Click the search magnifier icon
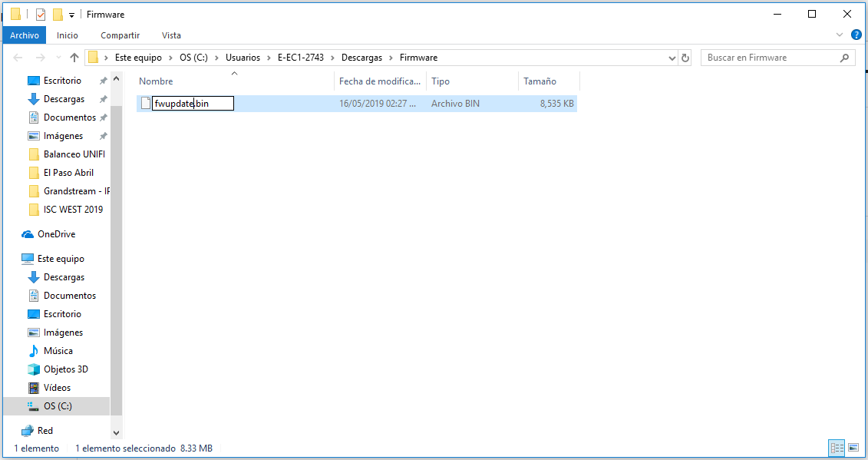 click(x=844, y=58)
